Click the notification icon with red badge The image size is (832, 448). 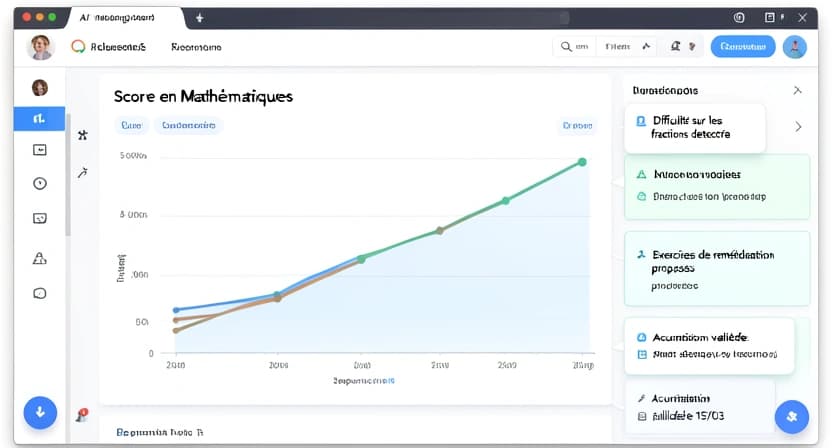82,414
